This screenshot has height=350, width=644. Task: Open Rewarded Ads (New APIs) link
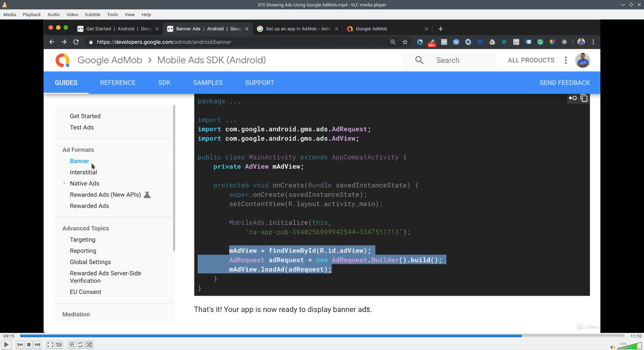pos(105,195)
